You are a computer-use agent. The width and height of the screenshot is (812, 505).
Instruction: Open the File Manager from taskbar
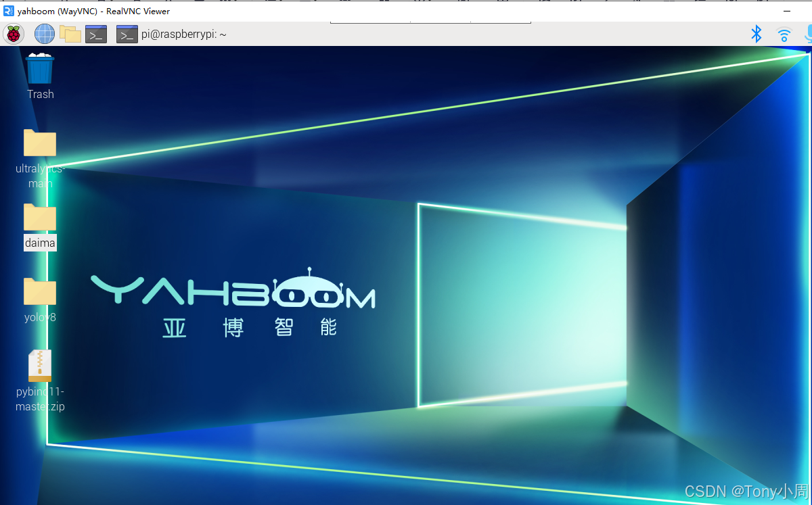(x=70, y=34)
